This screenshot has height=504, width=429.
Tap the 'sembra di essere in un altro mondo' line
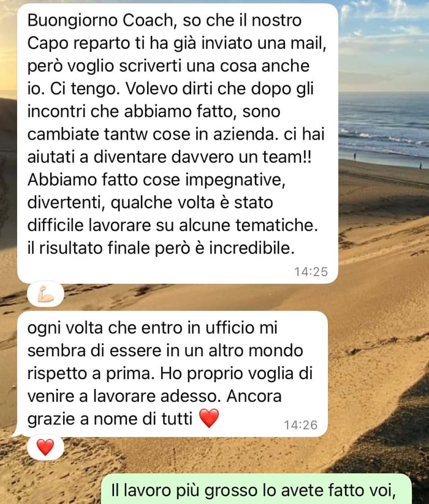tap(165, 351)
